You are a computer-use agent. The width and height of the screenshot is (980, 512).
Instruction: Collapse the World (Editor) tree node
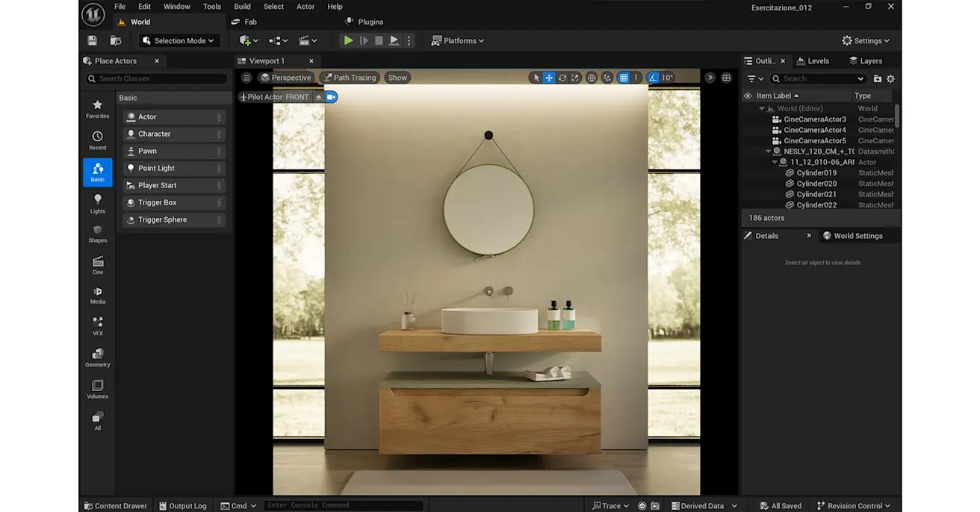[x=762, y=109]
